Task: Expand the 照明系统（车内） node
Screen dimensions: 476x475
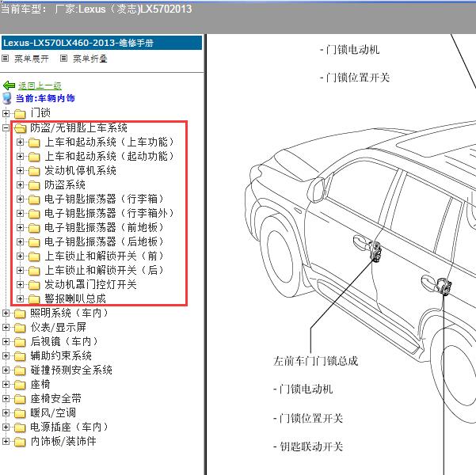Action: [x=6, y=313]
